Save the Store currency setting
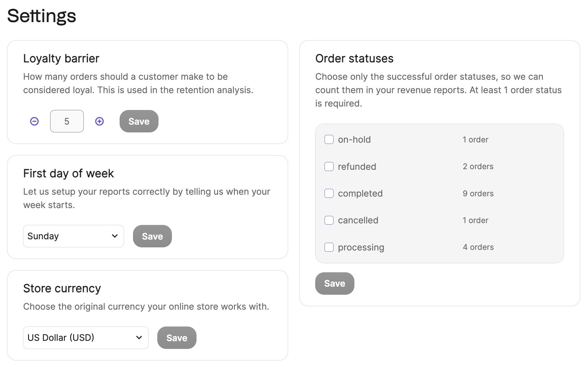 point(177,338)
